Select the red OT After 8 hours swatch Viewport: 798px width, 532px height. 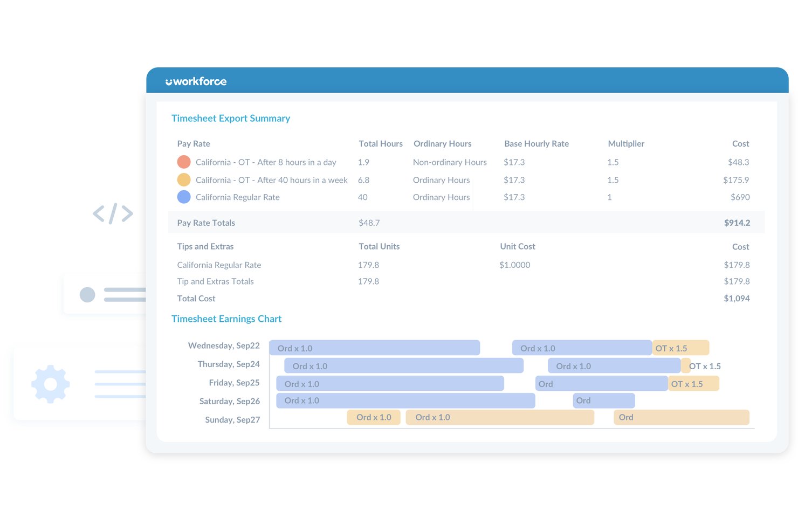pos(184,162)
